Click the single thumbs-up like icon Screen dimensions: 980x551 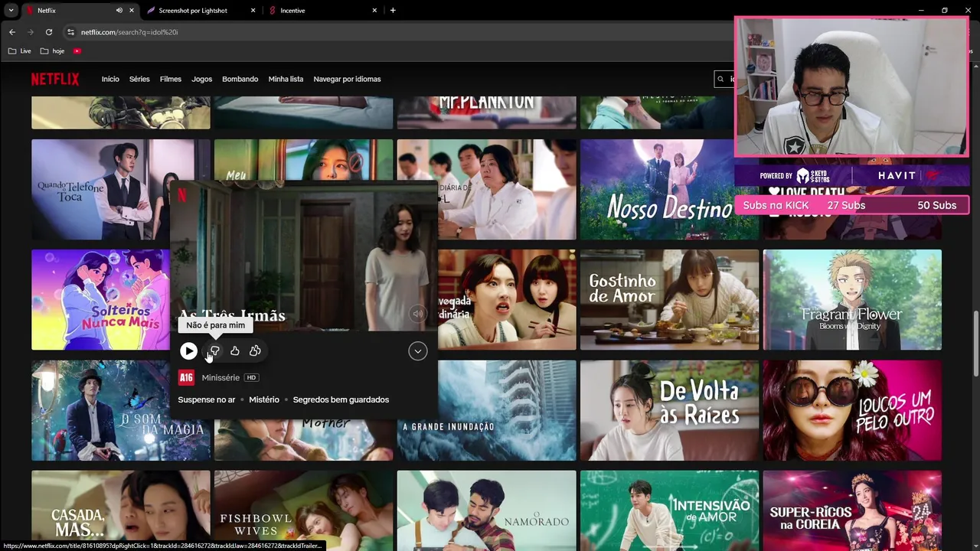pos(235,350)
